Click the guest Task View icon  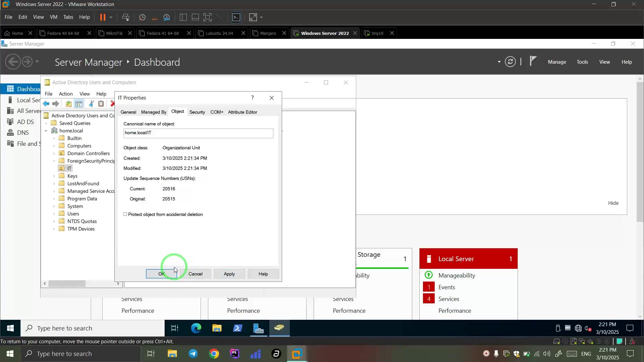[x=175, y=328]
